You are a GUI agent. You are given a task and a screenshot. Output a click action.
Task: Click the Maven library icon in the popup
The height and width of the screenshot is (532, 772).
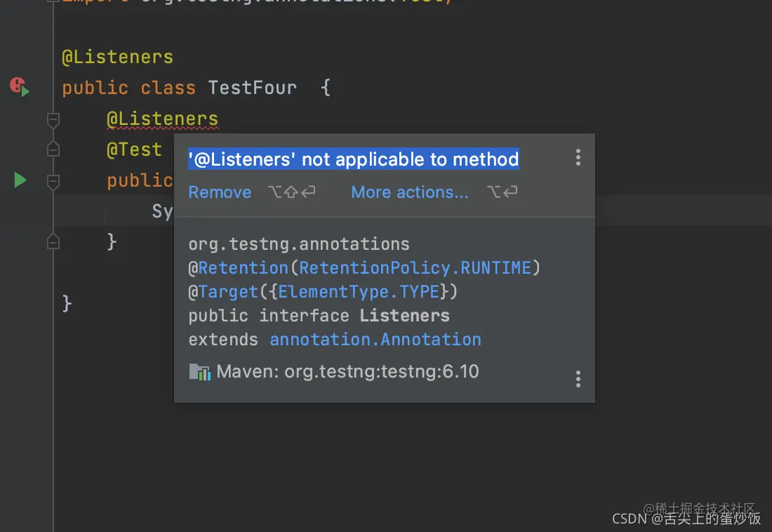[x=199, y=372]
